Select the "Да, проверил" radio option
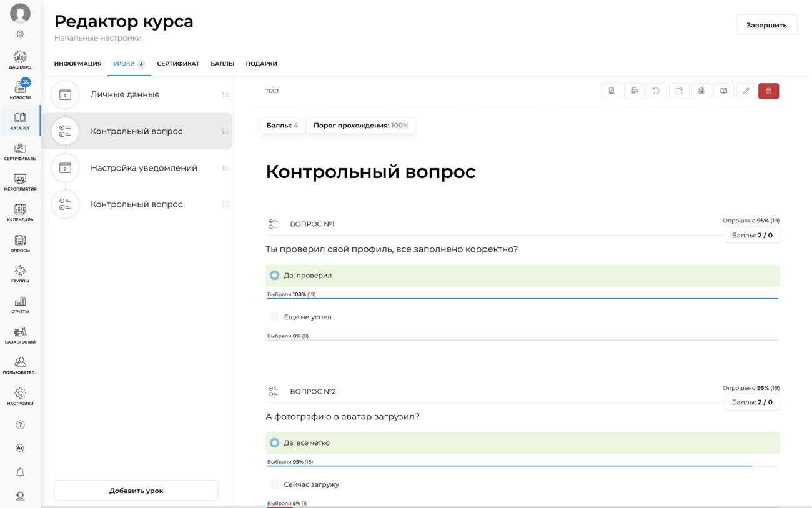The image size is (812, 508). (x=274, y=276)
